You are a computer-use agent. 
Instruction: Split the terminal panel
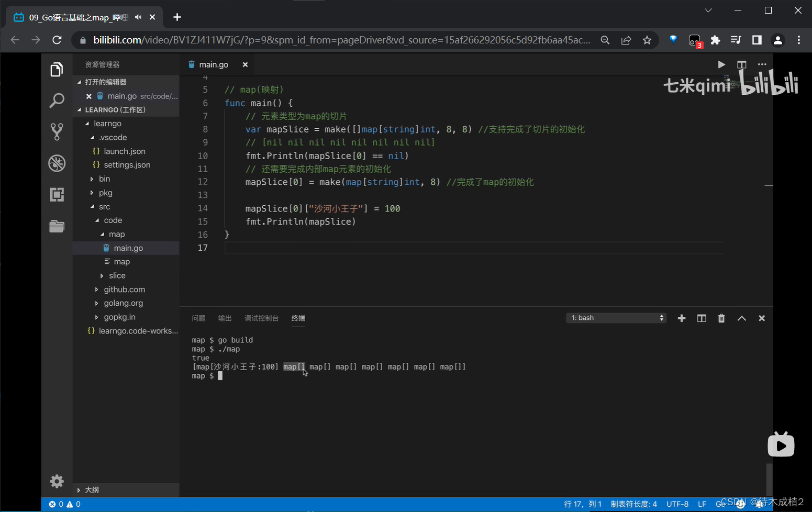click(x=702, y=318)
